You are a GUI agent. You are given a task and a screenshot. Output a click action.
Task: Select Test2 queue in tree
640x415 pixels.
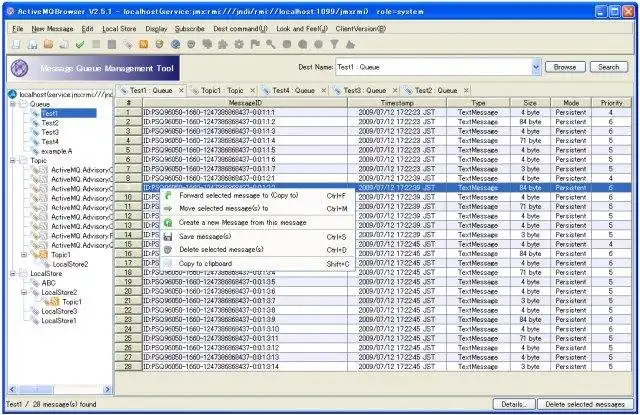click(50, 123)
